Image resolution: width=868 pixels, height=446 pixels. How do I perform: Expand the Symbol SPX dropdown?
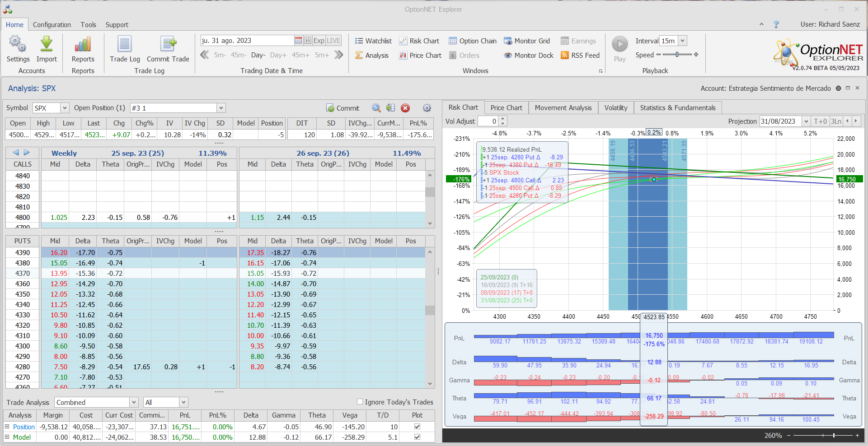65,108
